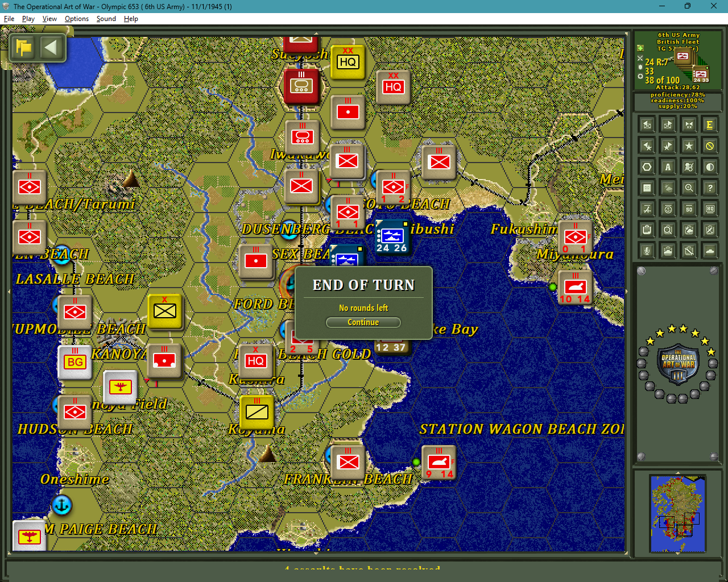Open the Play menu
728x582 pixels.
click(x=28, y=19)
